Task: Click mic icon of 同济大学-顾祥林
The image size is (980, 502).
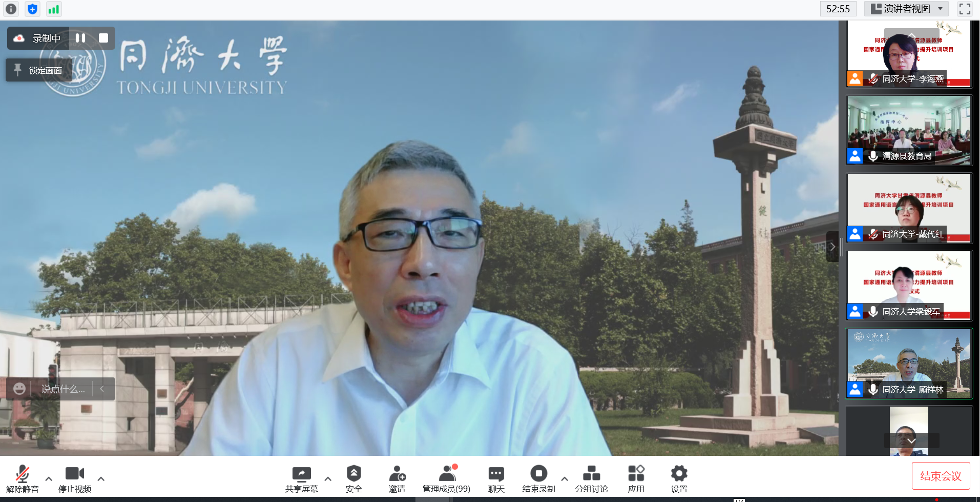Action: pos(873,389)
